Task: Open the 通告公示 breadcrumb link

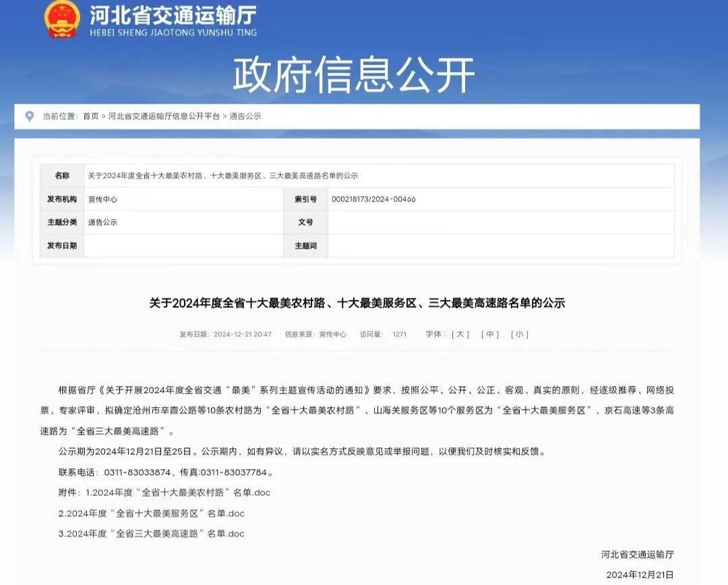Action: (245, 116)
